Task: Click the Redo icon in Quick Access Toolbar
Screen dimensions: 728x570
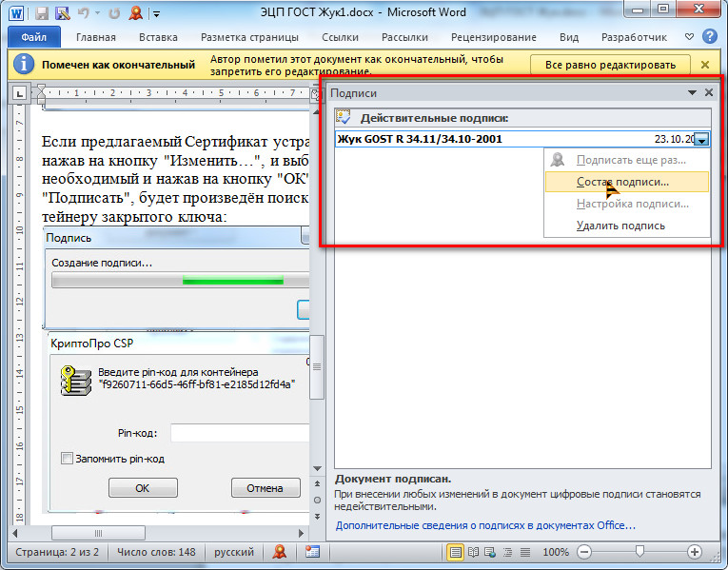Action: 114,13
